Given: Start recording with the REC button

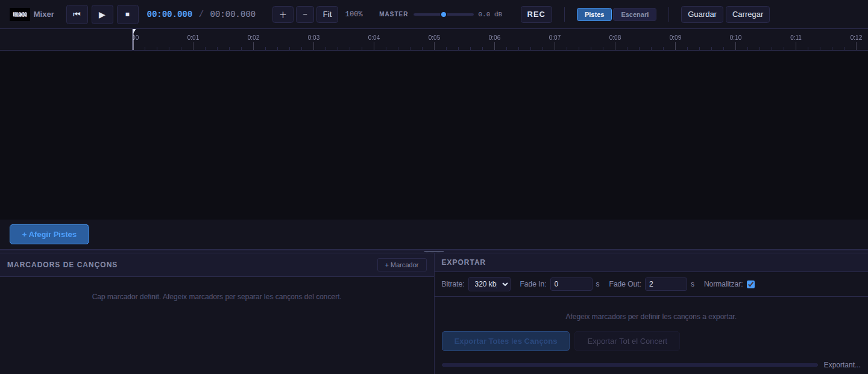Looking at the screenshot, I should coord(536,14).
